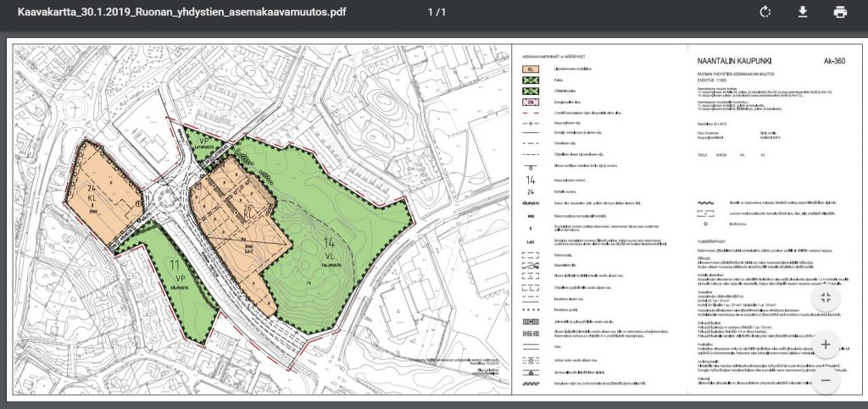Click the large number 14 in legend

tap(530, 180)
